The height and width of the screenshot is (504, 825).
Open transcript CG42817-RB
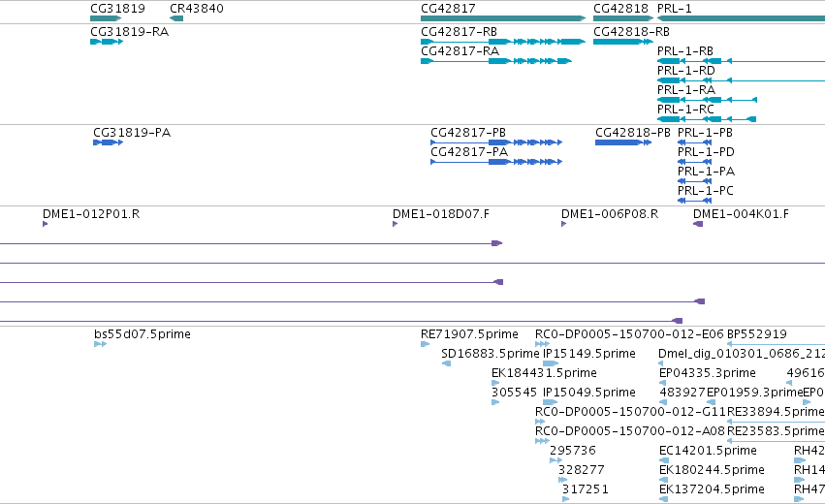503,42
